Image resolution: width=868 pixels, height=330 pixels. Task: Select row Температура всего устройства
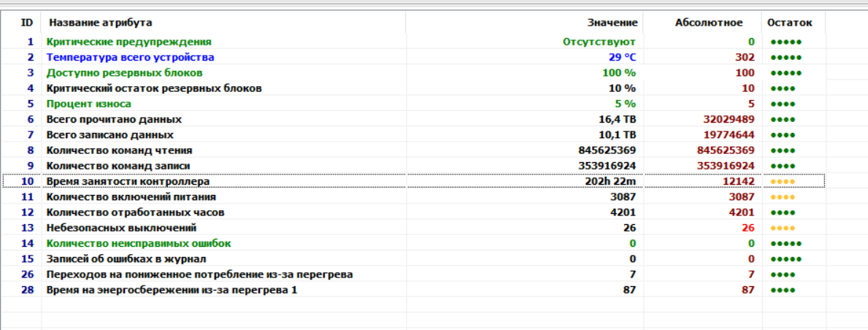tap(413, 57)
